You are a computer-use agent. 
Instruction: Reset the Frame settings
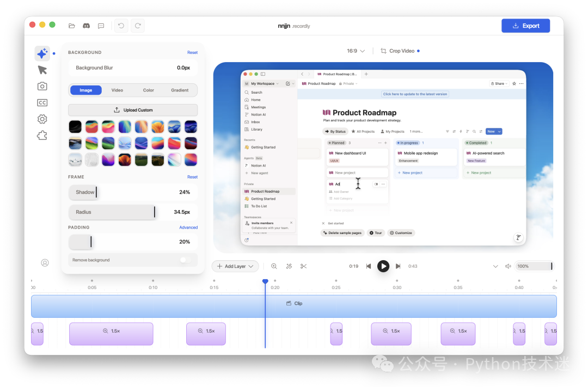(192, 177)
